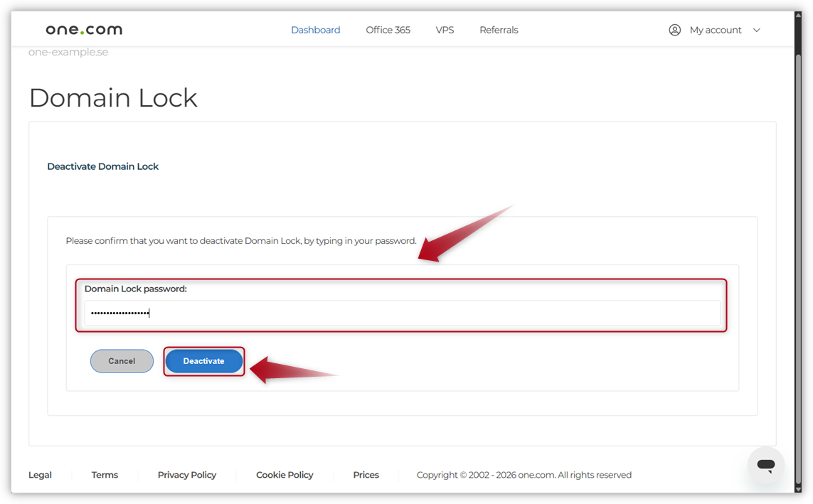Focus the Domain Lock password field
This screenshot has height=504, width=813.
click(x=402, y=313)
